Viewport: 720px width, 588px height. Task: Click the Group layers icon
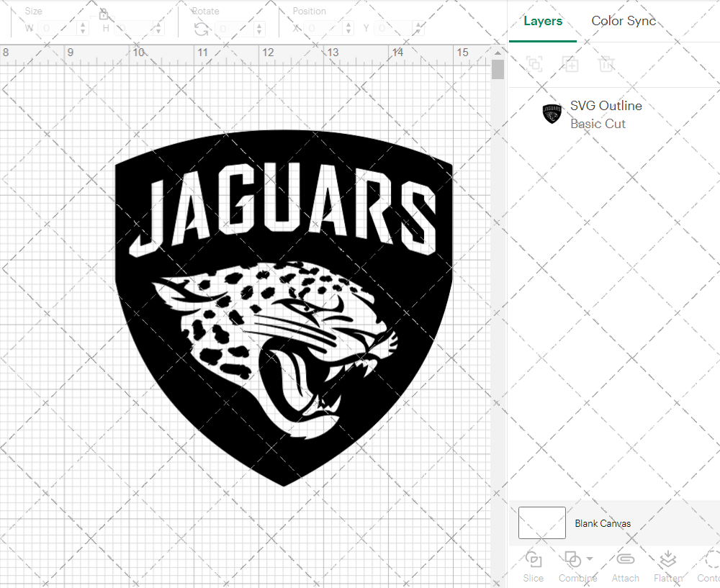[534, 64]
